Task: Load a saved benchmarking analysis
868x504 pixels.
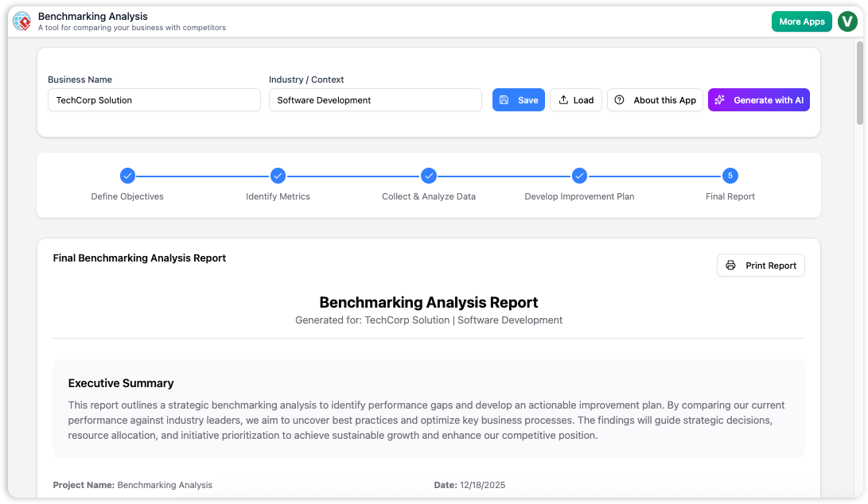Action: coord(575,99)
